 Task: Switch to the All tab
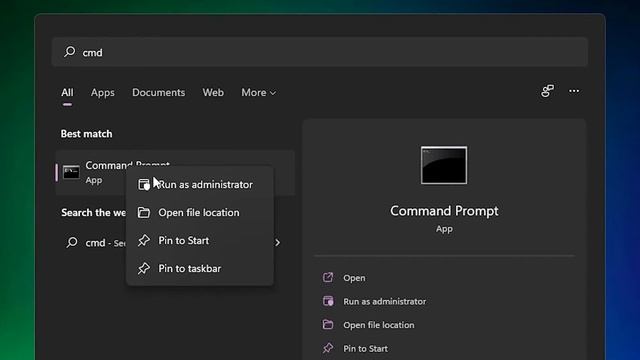click(x=67, y=93)
